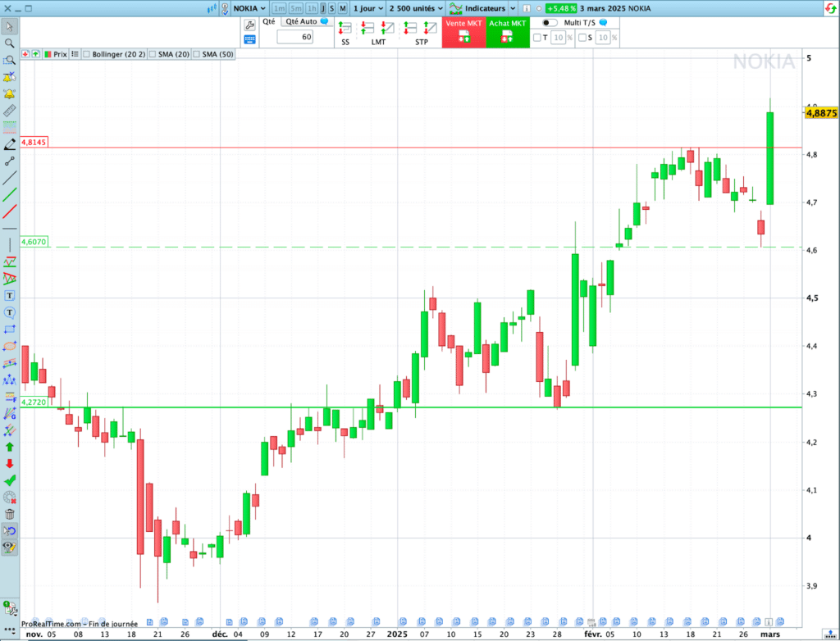Select the ruler measuring tool

click(10, 111)
